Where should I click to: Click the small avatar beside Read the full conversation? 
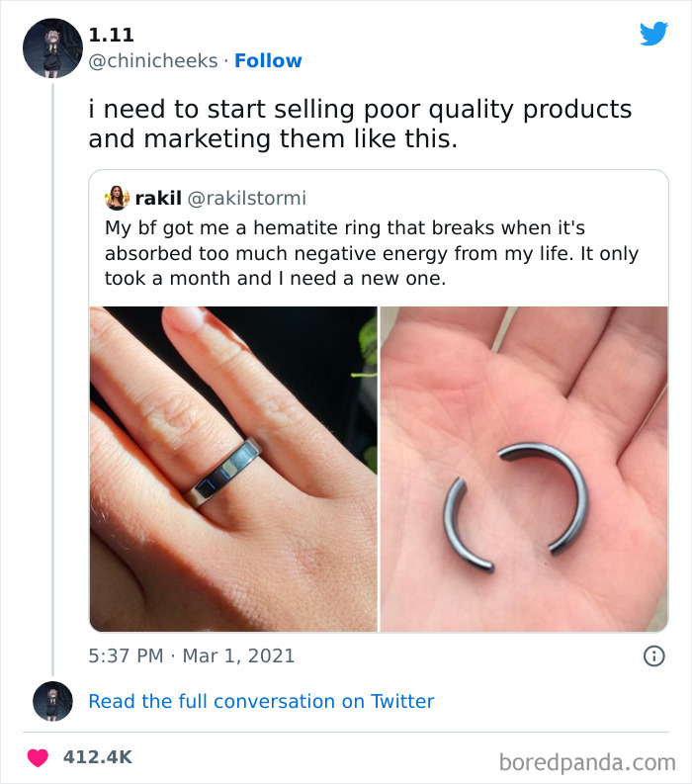(x=51, y=701)
